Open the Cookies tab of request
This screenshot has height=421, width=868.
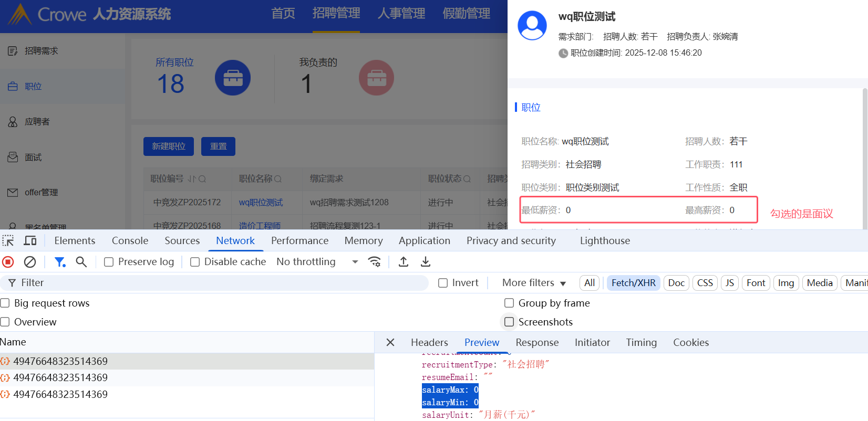click(691, 343)
